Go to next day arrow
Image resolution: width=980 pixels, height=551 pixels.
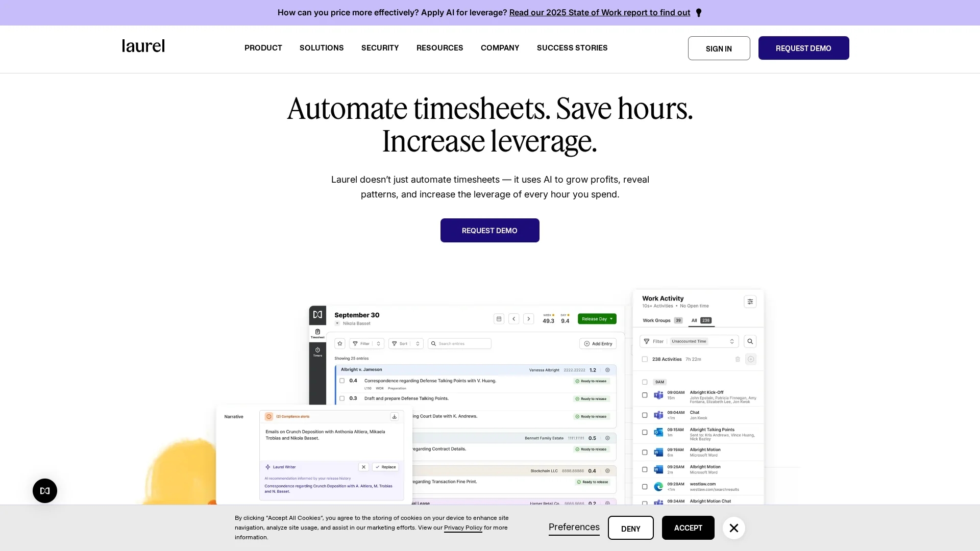529,319
